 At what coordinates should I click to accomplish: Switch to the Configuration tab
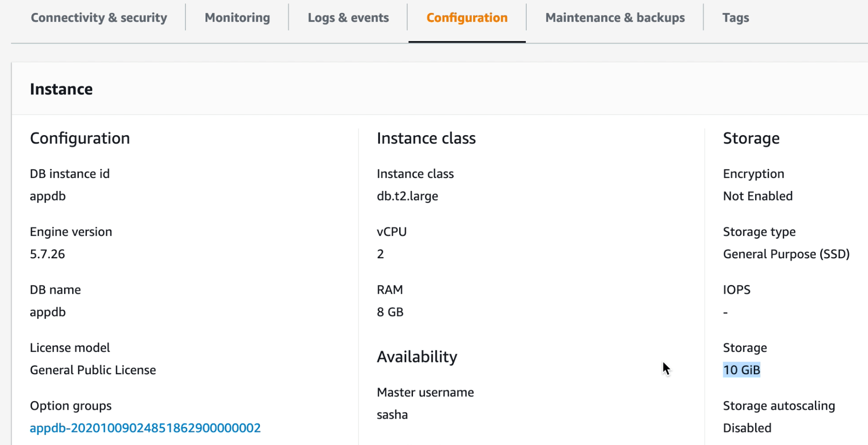coord(467,18)
